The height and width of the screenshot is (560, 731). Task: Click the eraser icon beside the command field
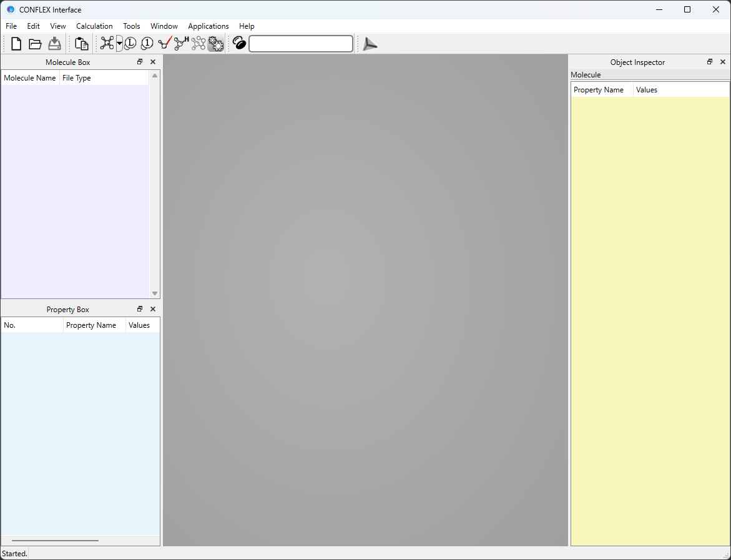pos(239,43)
